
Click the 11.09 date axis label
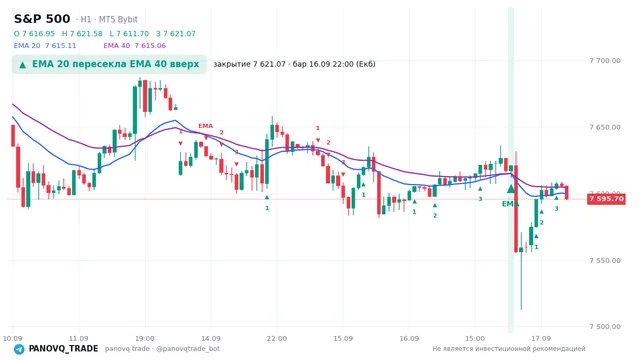(78, 338)
